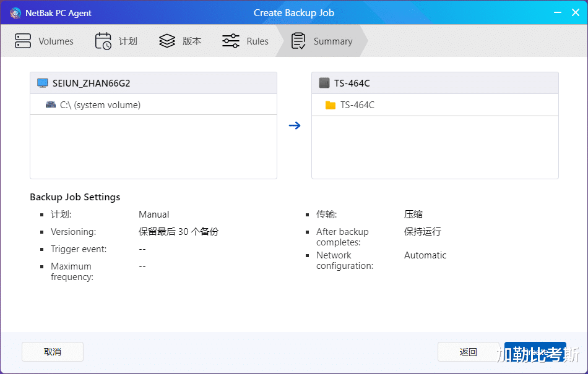Click the -- value beside Trigger event

142,249
